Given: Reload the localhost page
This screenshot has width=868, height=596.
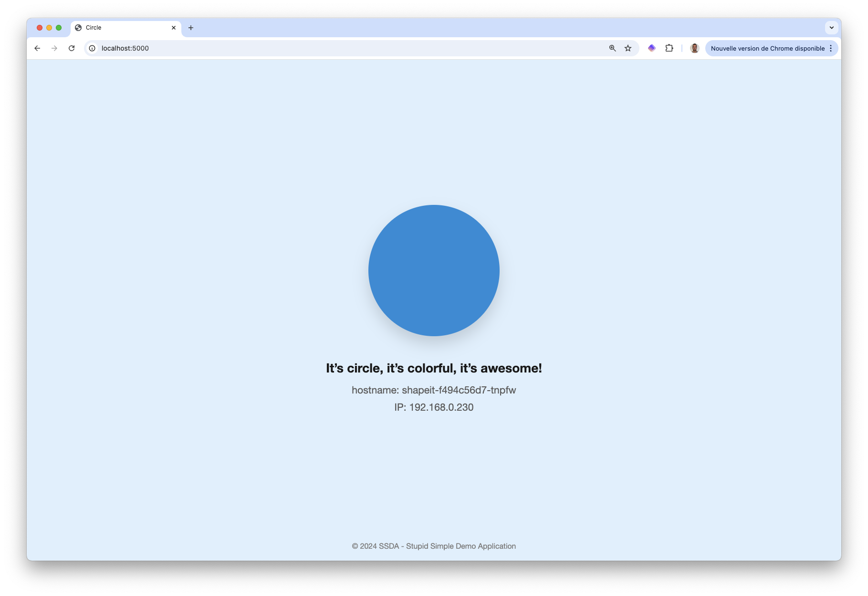Looking at the screenshot, I should [72, 48].
